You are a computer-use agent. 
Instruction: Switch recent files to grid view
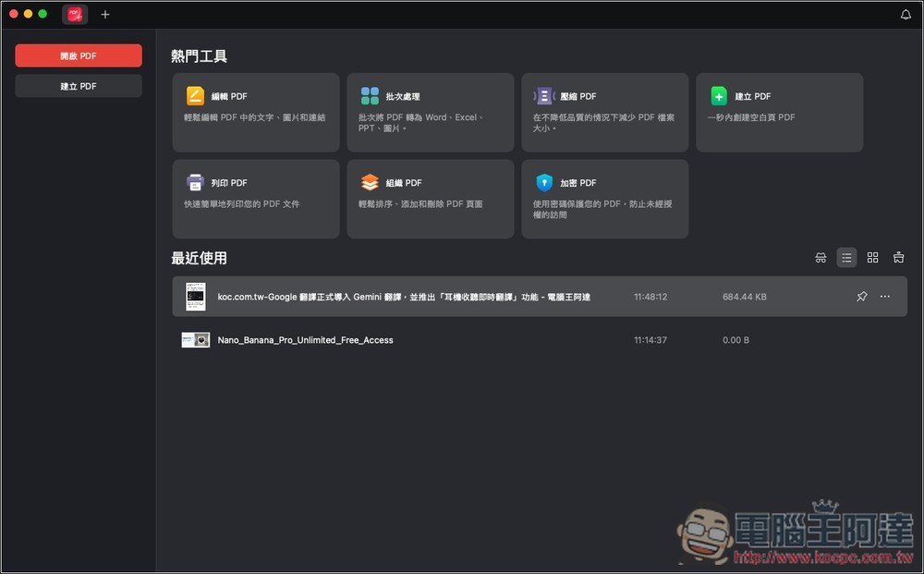[872, 258]
